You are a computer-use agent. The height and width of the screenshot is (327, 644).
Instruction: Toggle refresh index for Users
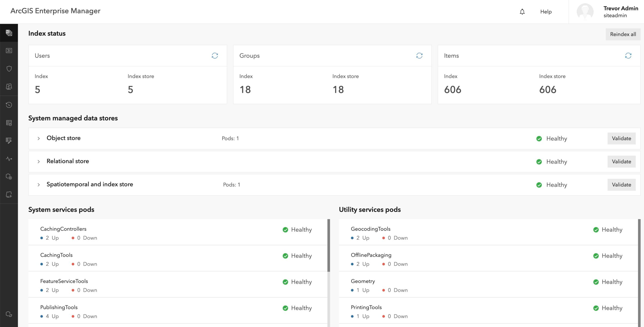click(x=215, y=56)
